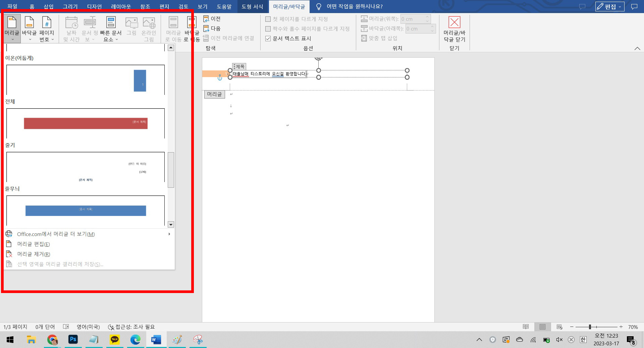Open 빠른 문서 요소 quick parts menu
The height and width of the screenshot is (348, 644).
pyautogui.click(x=111, y=29)
